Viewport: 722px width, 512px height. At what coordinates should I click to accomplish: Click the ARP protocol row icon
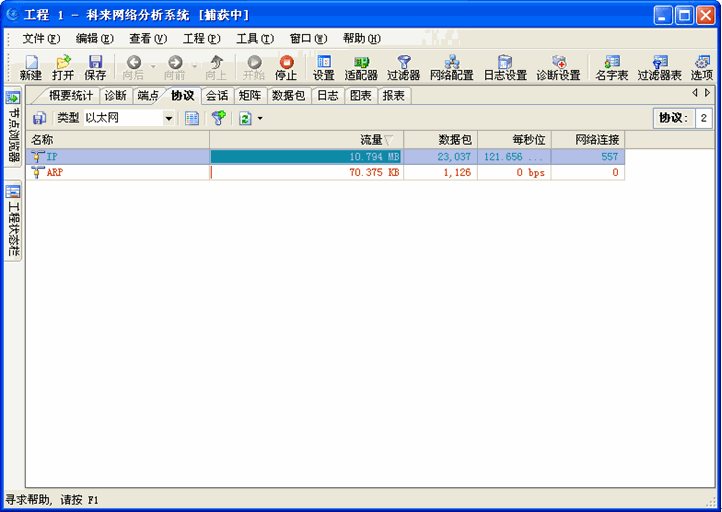(38, 173)
